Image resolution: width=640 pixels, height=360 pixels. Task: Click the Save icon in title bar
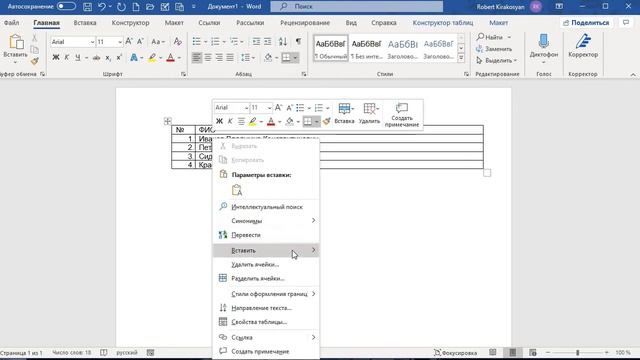coord(87,7)
